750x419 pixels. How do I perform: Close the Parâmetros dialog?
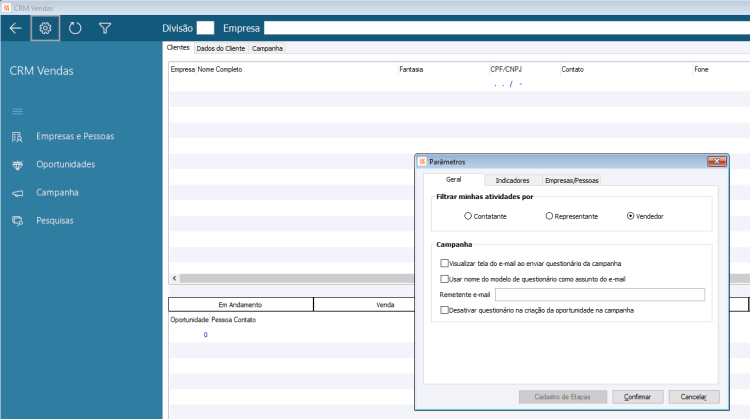[x=717, y=161]
